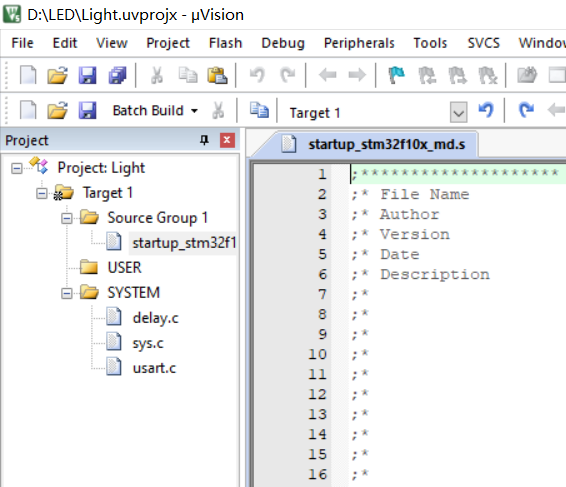Screen dimensions: 566x487
Task: Click the Open file icon in top toolbar
Action: [x=57, y=75]
